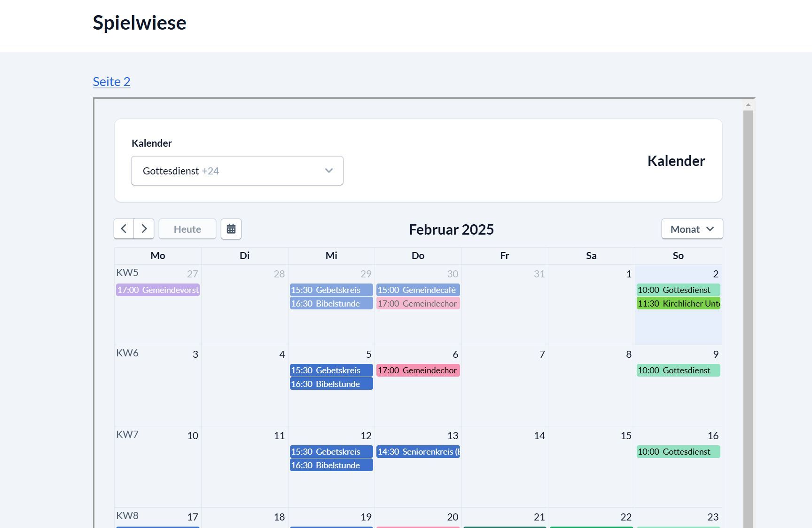
Task: Select day number 8 on Saturday
Action: pos(629,355)
